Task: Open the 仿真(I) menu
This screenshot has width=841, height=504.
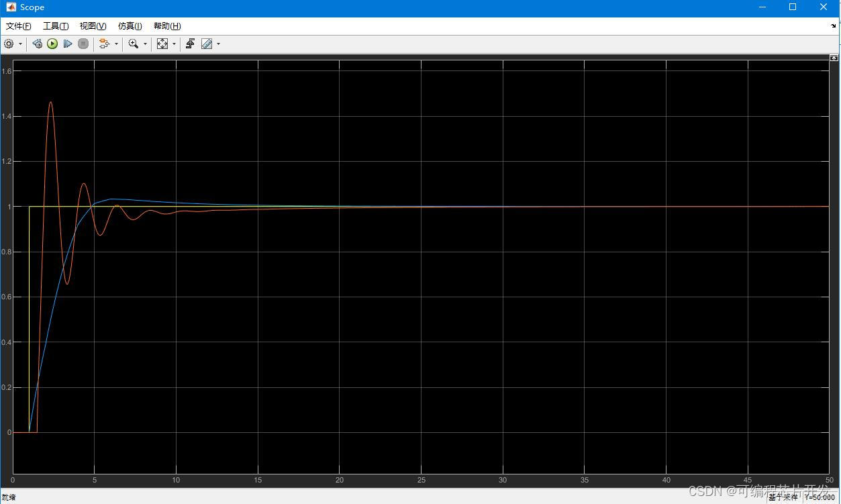Action: click(x=130, y=26)
